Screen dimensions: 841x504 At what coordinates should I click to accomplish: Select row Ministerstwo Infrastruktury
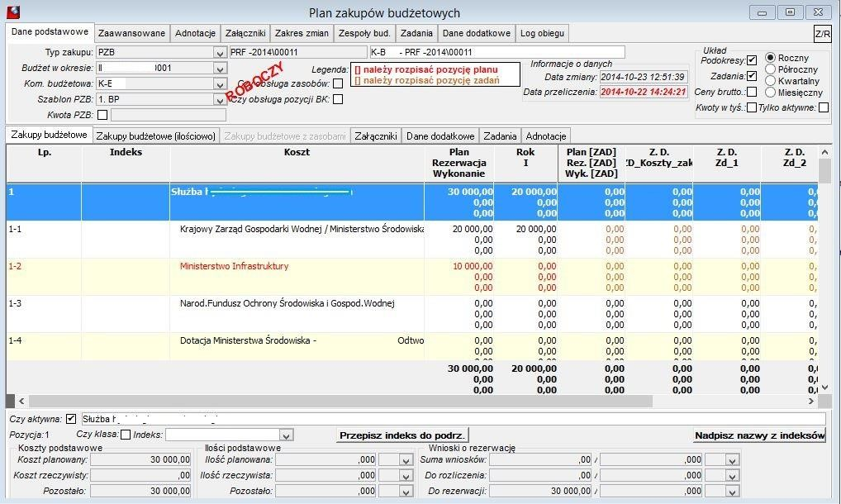(412, 277)
